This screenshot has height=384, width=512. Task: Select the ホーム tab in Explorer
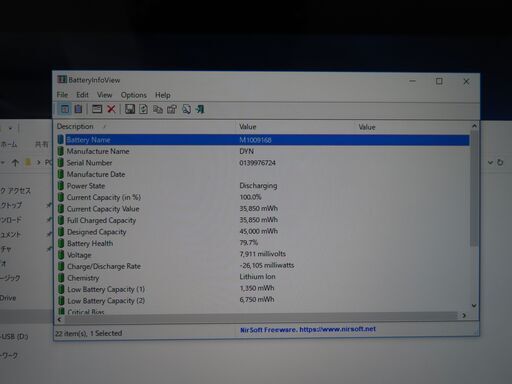tap(9, 144)
